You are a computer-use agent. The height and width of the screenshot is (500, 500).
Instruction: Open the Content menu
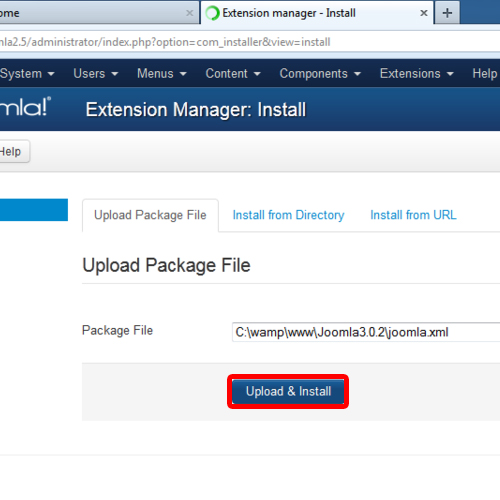233,74
